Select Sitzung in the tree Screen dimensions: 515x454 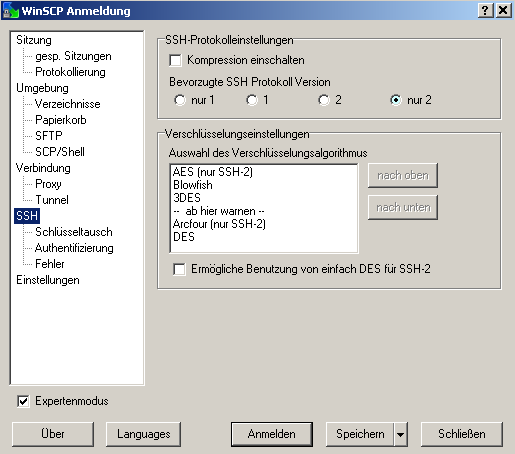pos(34,40)
